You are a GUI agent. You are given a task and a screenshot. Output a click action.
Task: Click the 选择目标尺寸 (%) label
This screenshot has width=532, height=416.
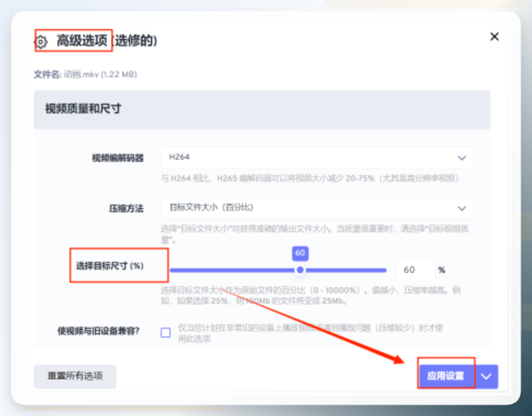[x=110, y=266]
